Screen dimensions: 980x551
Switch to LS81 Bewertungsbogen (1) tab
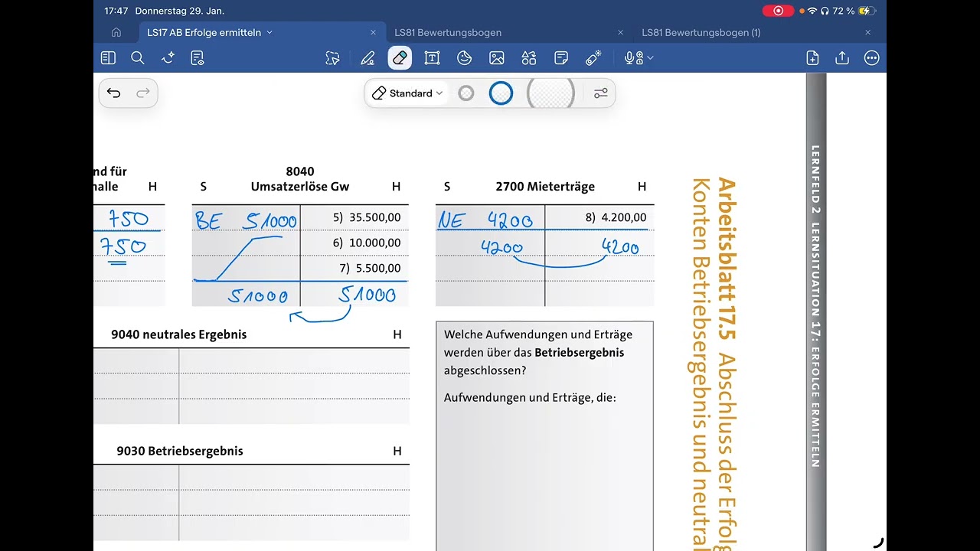tap(701, 33)
